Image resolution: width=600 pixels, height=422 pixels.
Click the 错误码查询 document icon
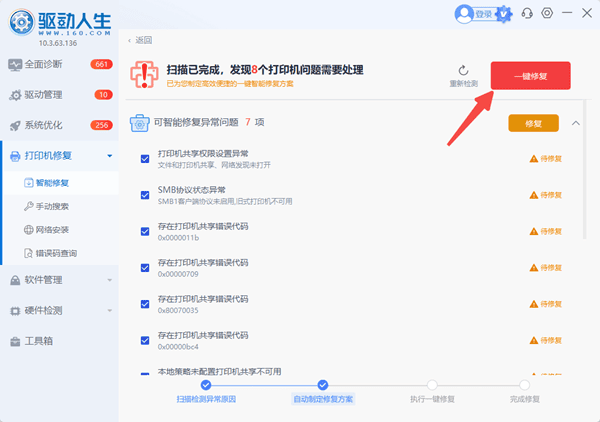(28, 253)
